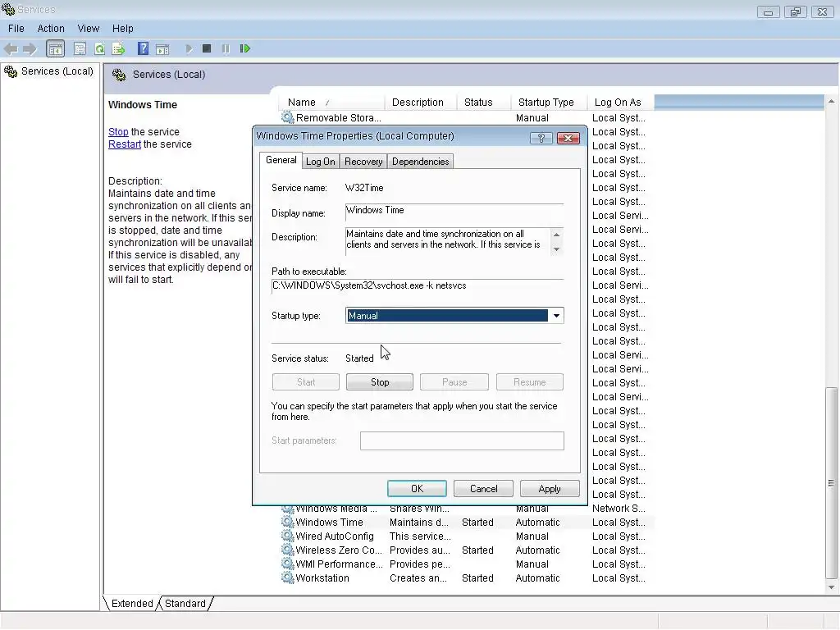Click the Forward arrow toolbar icon
840x630 pixels.
[x=30, y=49]
